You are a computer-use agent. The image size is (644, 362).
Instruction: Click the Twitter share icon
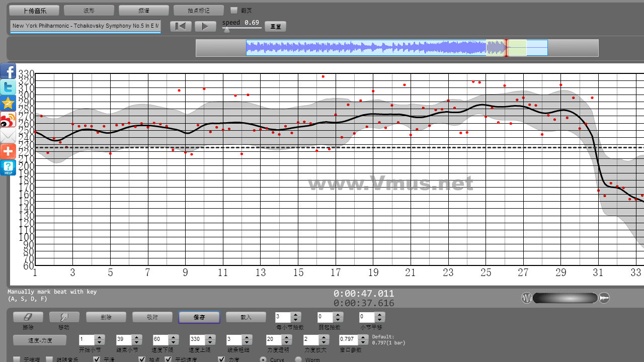[x=8, y=87]
